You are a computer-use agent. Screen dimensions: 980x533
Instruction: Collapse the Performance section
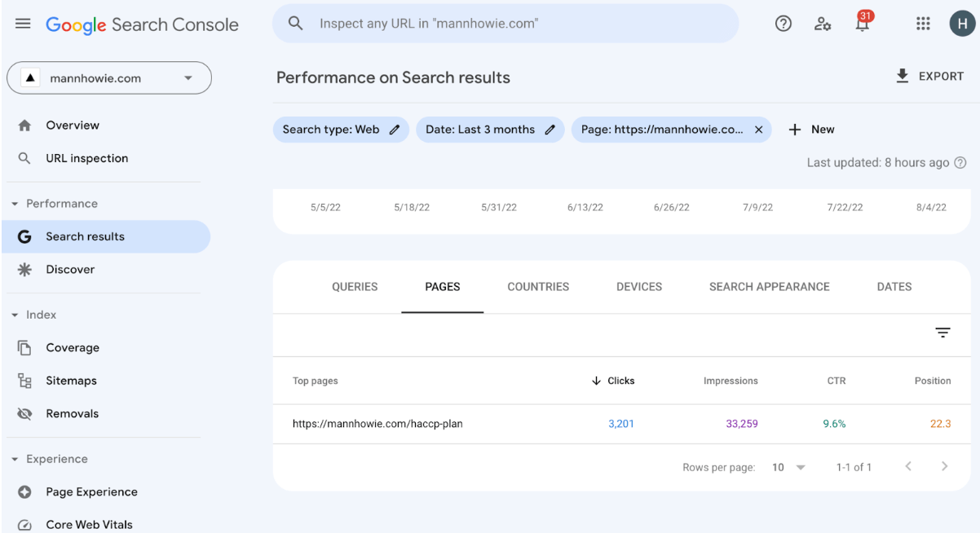tap(15, 204)
